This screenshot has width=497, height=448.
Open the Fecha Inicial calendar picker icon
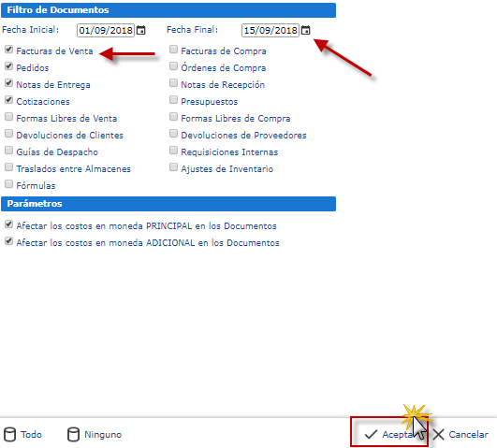(x=140, y=31)
